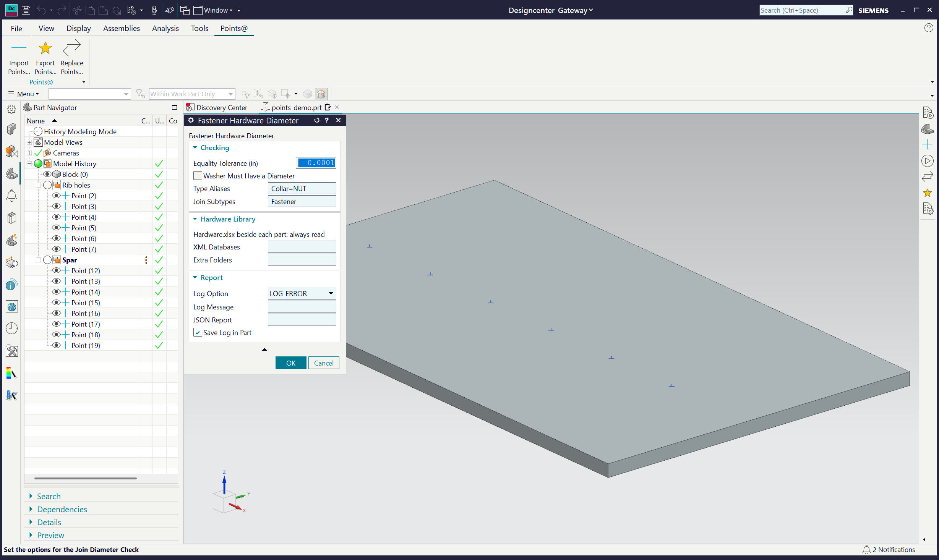Confirm with the OK button
939x560 pixels.
pos(291,363)
